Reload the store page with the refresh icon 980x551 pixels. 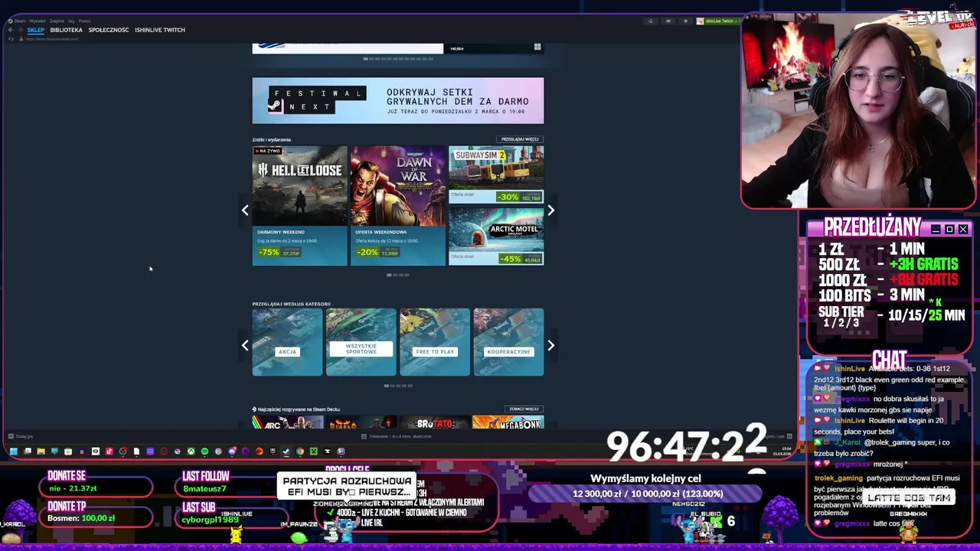pyautogui.click(x=11, y=39)
